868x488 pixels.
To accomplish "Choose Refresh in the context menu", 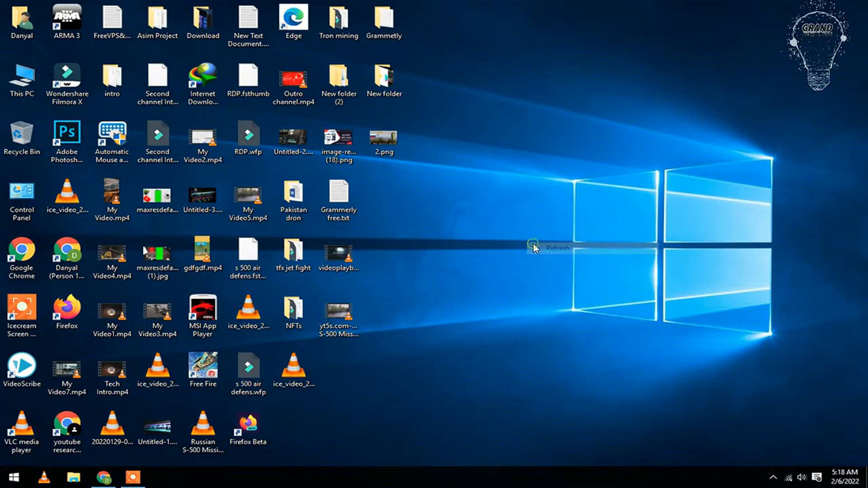I will pos(591,248).
